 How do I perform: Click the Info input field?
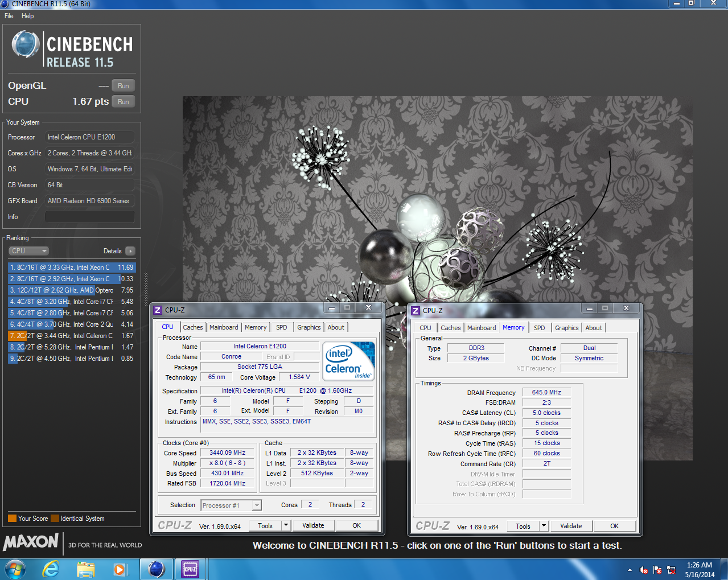pyautogui.click(x=90, y=217)
